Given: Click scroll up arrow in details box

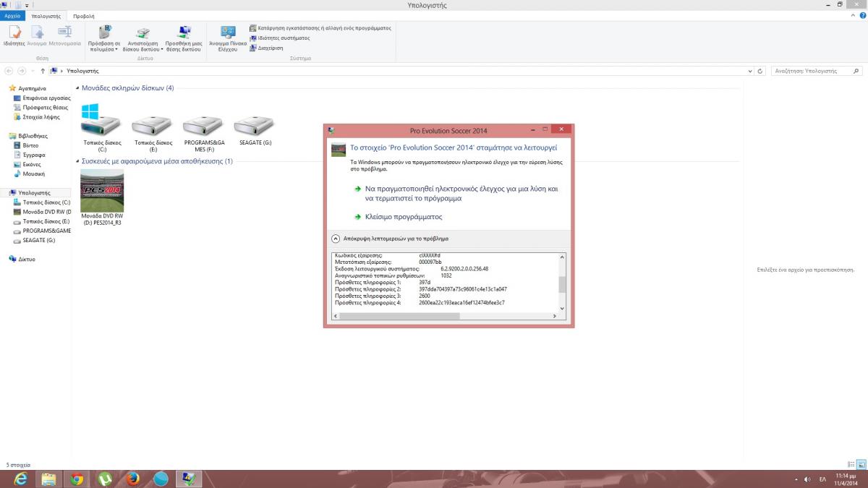Looking at the screenshot, I should click(563, 257).
